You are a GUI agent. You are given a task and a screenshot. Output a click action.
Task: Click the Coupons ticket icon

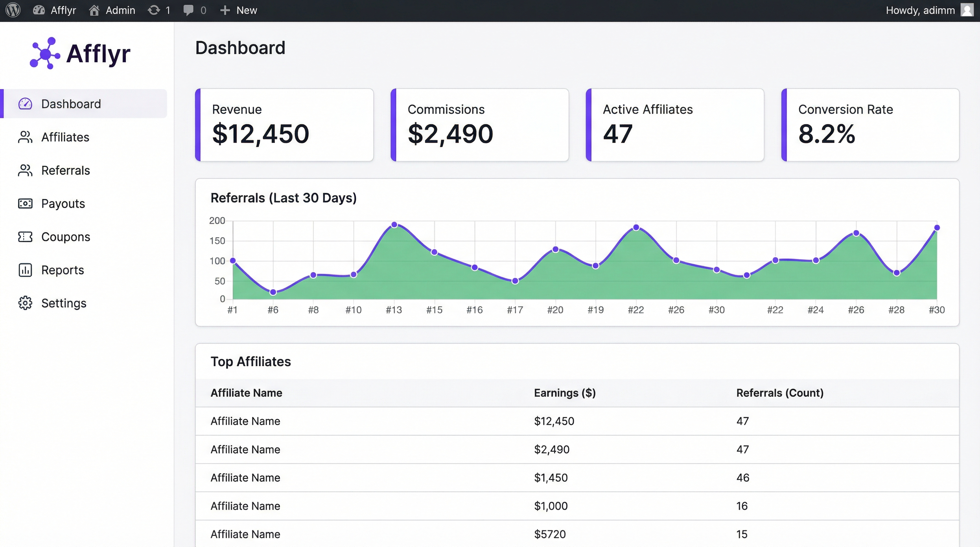[x=25, y=236]
